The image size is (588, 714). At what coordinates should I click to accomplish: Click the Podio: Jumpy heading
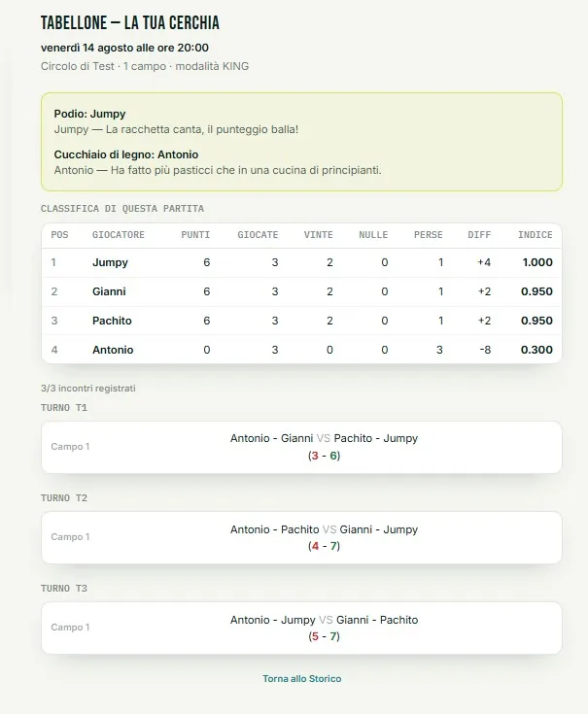[x=89, y=114]
